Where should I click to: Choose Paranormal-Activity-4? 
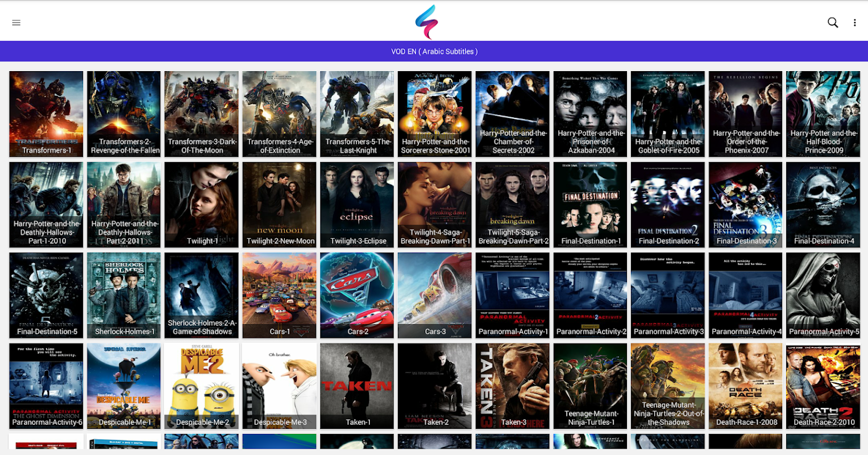(746, 295)
